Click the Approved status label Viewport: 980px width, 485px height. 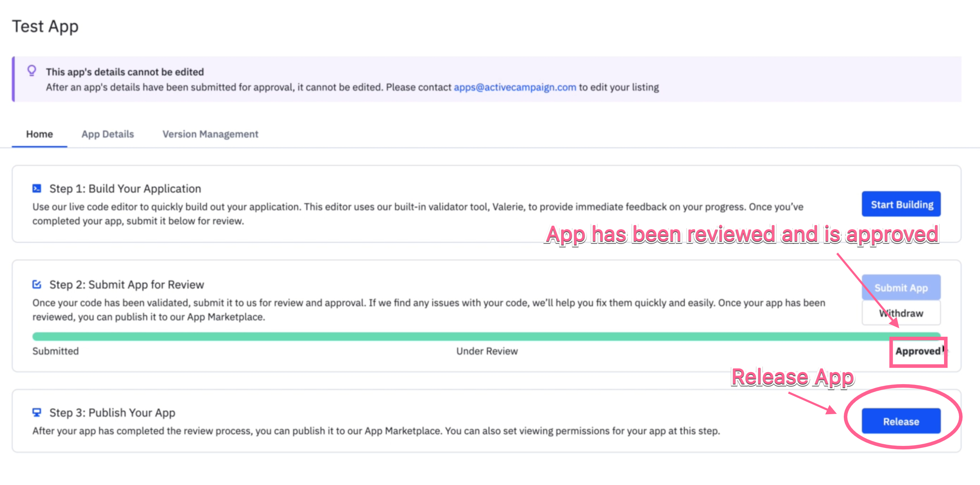[x=917, y=351]
